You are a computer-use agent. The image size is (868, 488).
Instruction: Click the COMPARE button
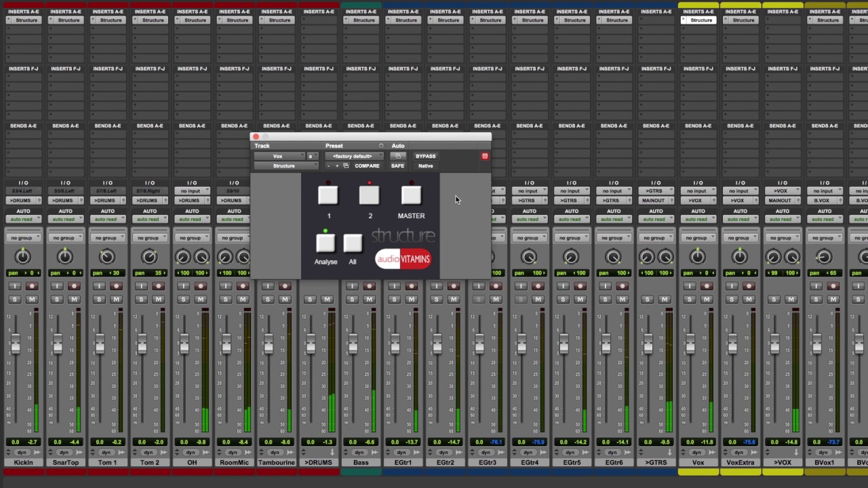(x=367, y=166)
